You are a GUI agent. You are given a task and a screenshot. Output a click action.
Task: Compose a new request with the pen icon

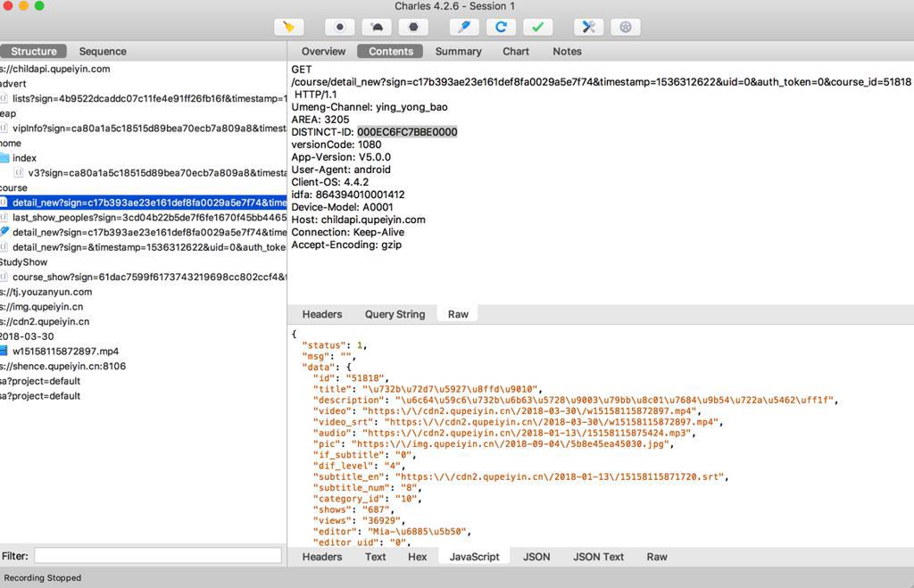[464, 27]
